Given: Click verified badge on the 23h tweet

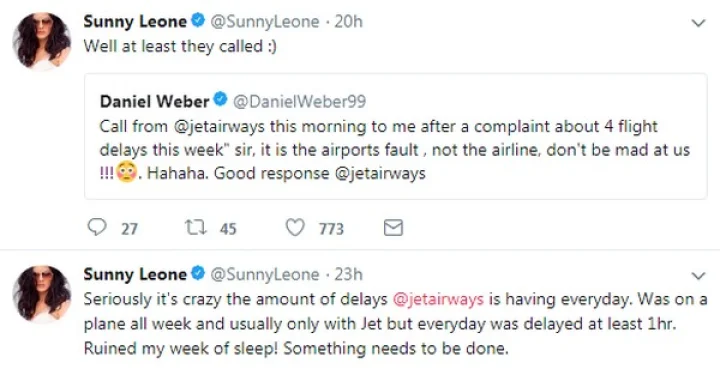Looking at the screenshot, I should click(x=198, y=273).
